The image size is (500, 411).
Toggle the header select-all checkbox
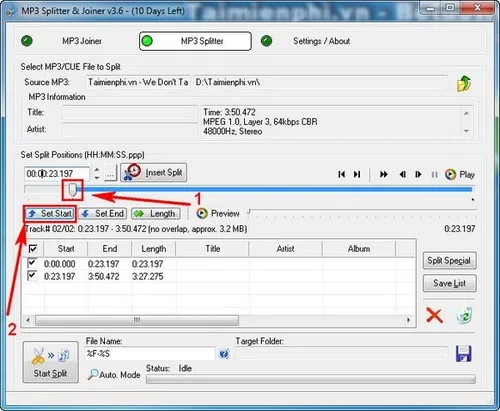pos(33,249)
